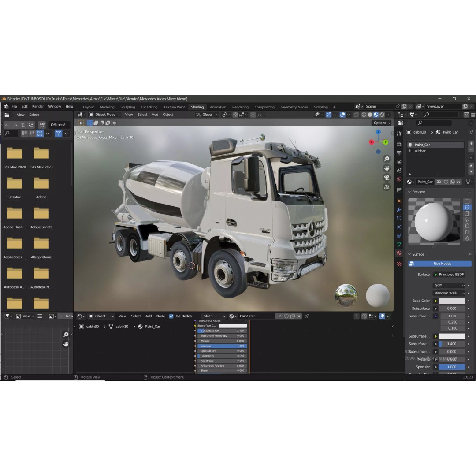Open the View Layer properties tab icon
The width and height of the screenshot is (476, 476).
click(x=399, y=161)
